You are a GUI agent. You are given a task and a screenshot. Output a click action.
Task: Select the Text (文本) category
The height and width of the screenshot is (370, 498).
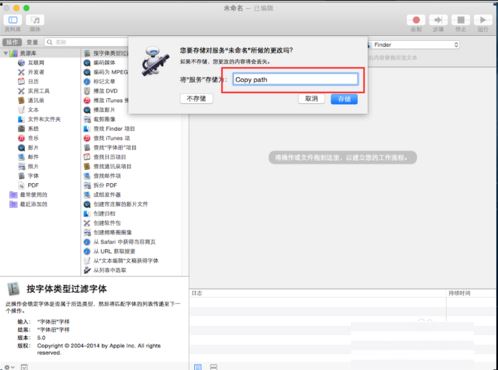[33, 110]
